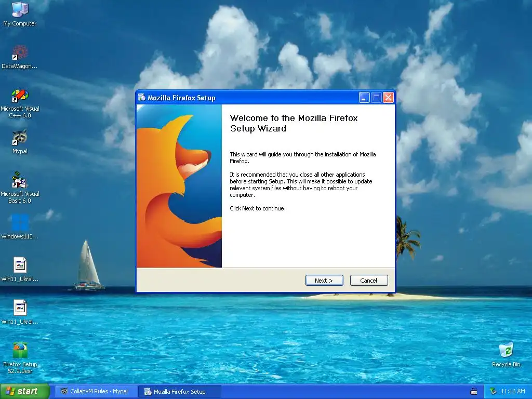Click Mozilla Firefox Setup taskbar button
This screenshot has height=399, width=532.
click(180, 392)
